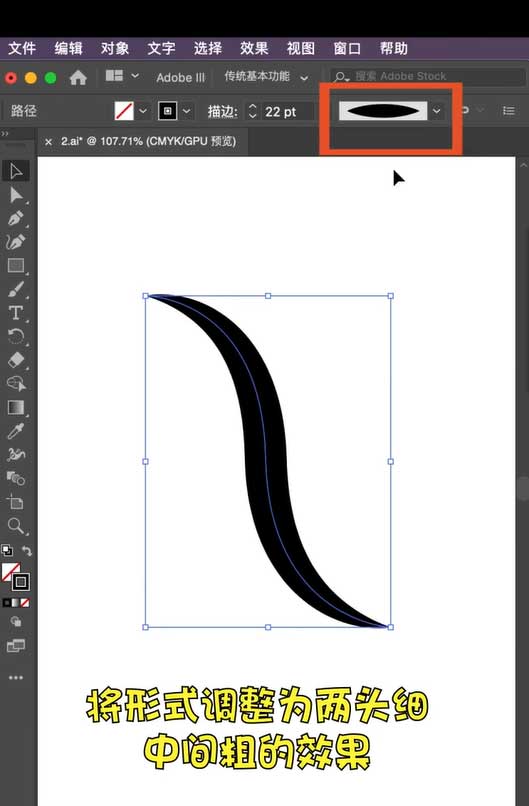Toggle the drawing mode icon
This screenshot has height=806, width=529.
(x=15, y=622)
